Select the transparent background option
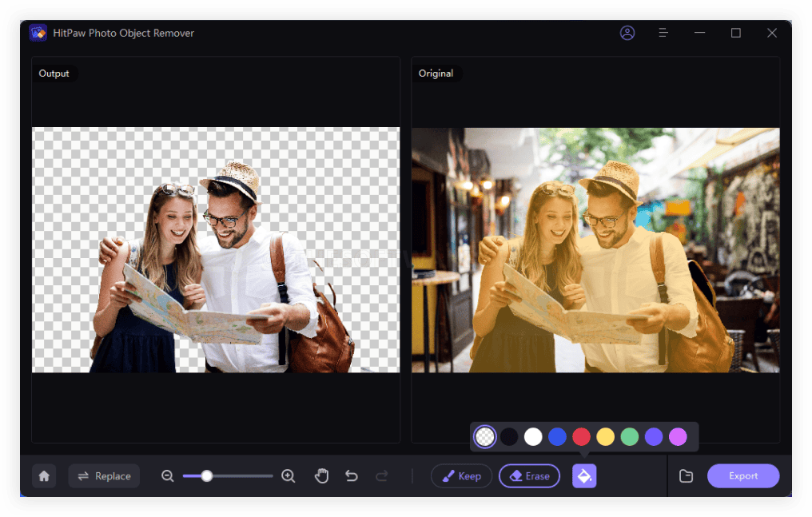812x517 pixels. click(x=484, y=436)
